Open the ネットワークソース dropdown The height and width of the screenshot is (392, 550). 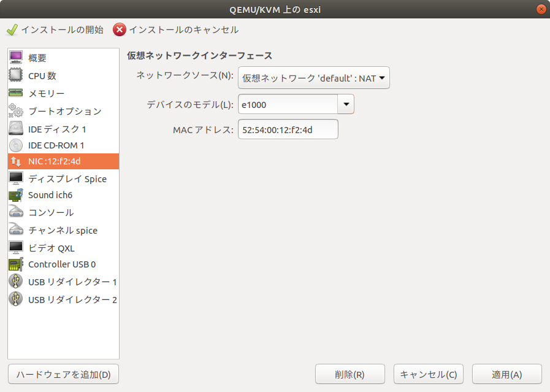313,78
